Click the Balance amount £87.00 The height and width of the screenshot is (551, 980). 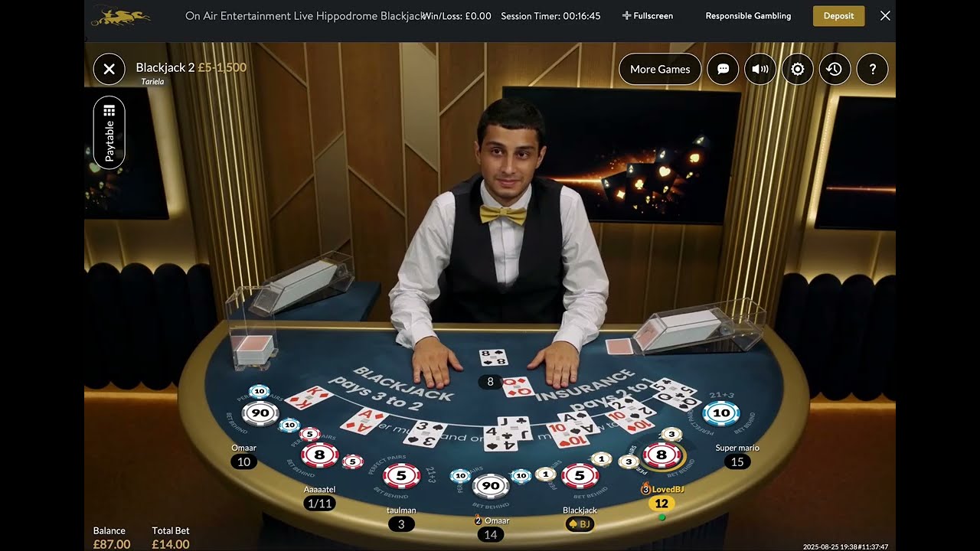[111, 544]
